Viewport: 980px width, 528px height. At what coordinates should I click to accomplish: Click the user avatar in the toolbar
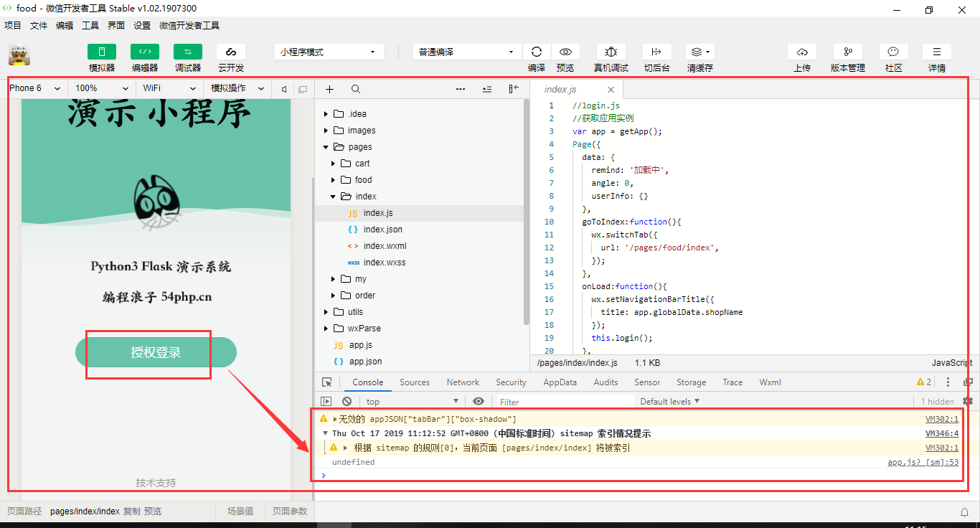(19, 55)
